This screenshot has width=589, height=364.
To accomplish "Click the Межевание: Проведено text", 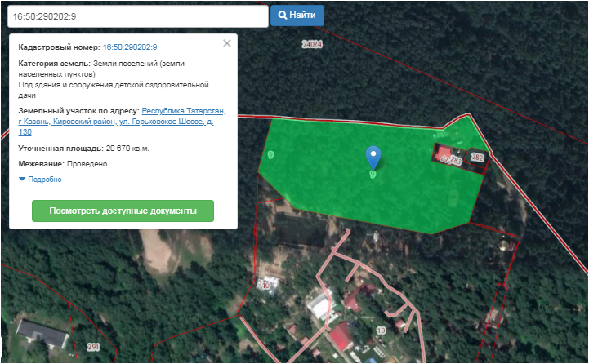I will click(x=63, y=164).
